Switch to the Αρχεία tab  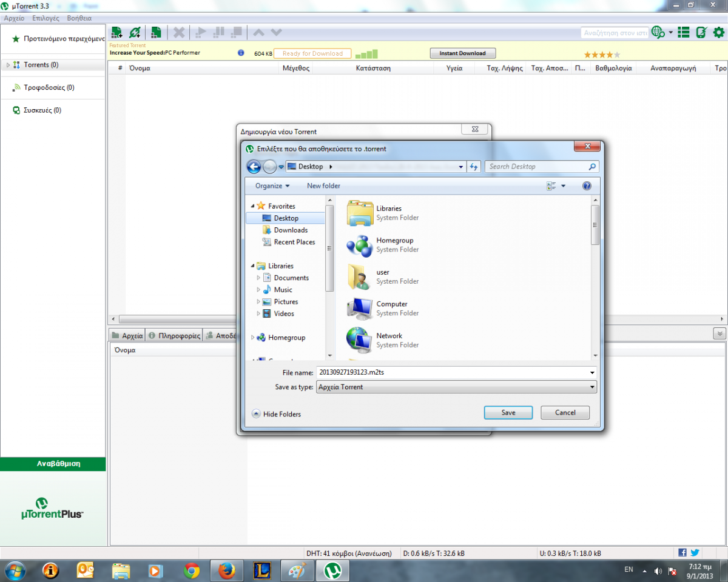[127, 335]
